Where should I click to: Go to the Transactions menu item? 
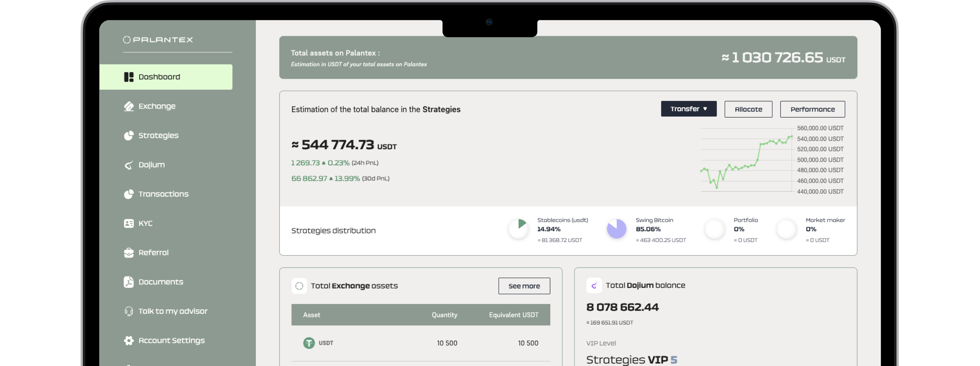163,194
